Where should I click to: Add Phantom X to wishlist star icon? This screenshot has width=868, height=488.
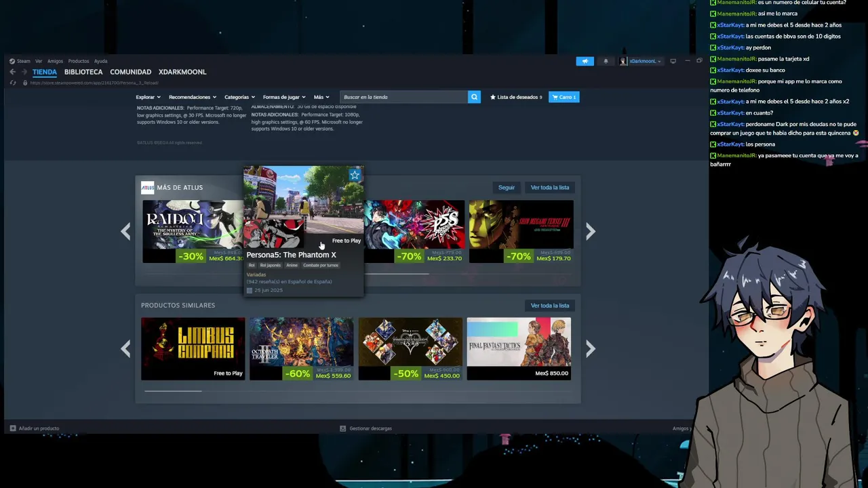355,175
